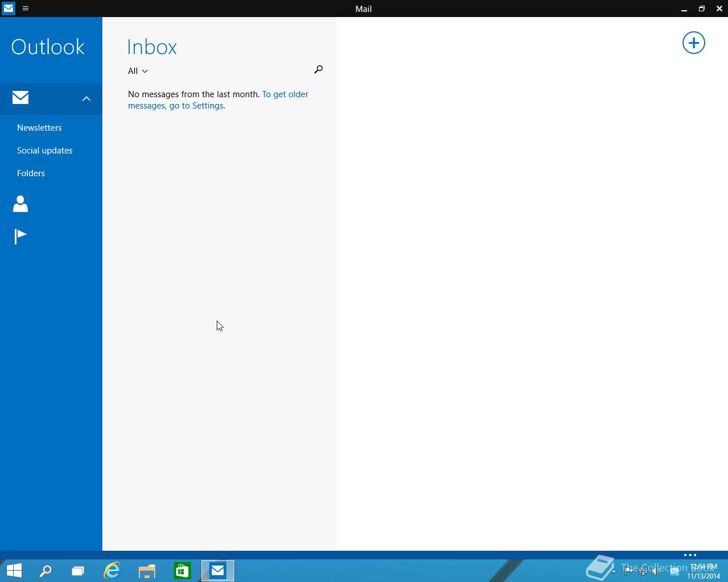Open Task View on the taskbar

click(78, 571)
